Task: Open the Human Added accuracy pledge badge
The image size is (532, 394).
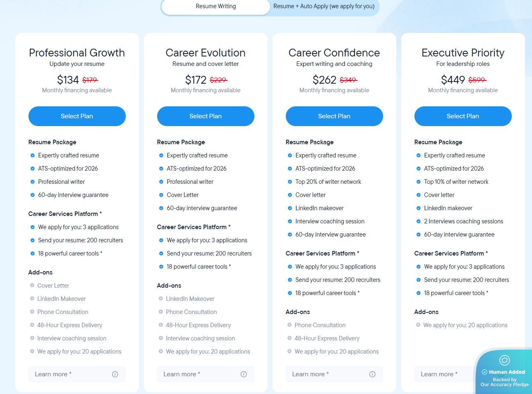Action: click(x=504, y=372)
